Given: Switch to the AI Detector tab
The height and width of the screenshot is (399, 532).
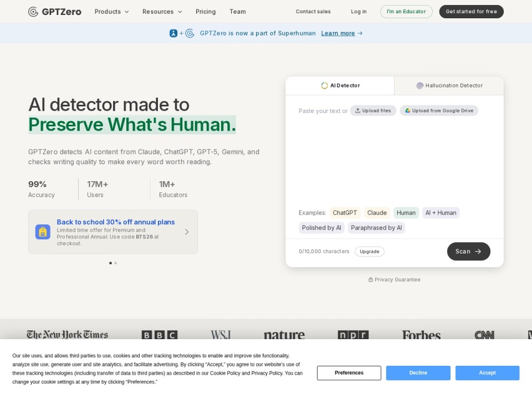Looking at the screenshot, I should click(340, 85).
